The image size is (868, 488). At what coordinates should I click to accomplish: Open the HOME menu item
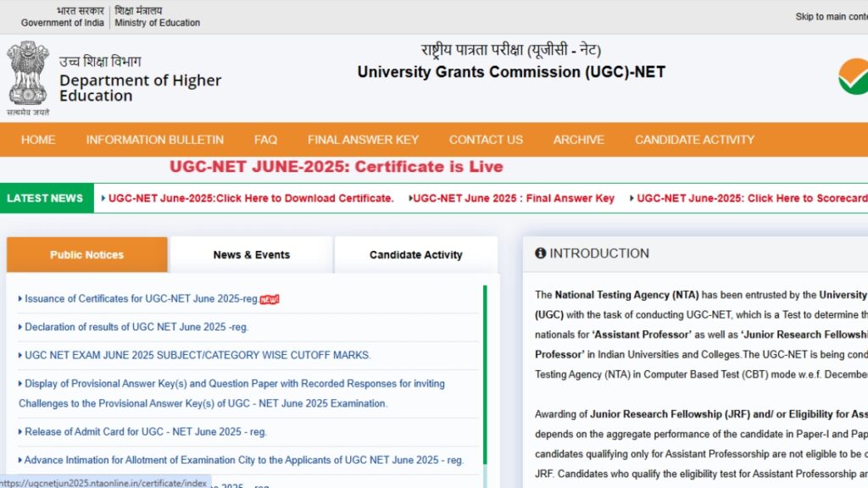(37, 139)
